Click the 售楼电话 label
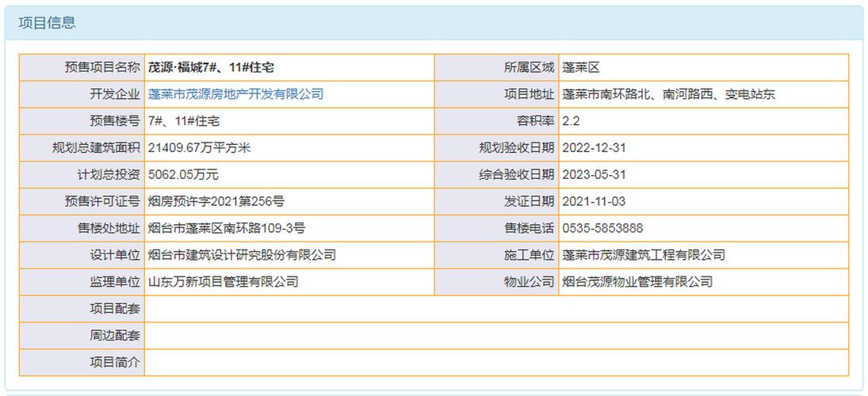The image size is (868, 396). pyautogui.click(x=529, y=228)
